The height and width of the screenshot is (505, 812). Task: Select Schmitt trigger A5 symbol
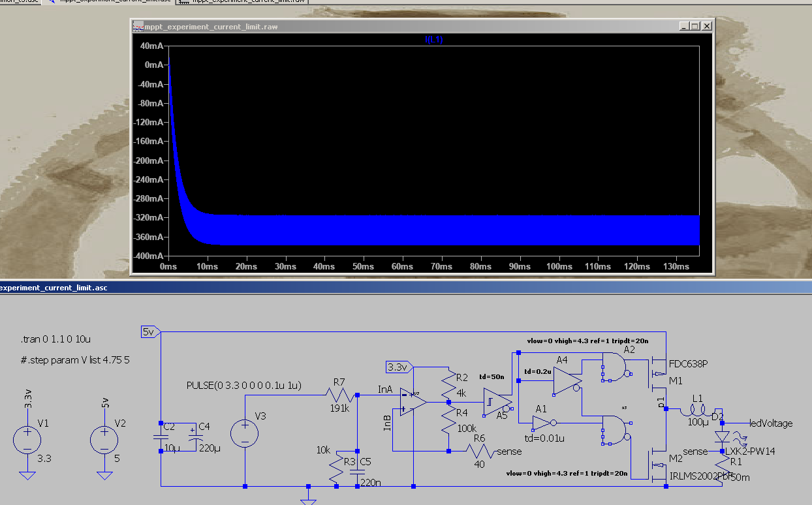coord(498,402)
